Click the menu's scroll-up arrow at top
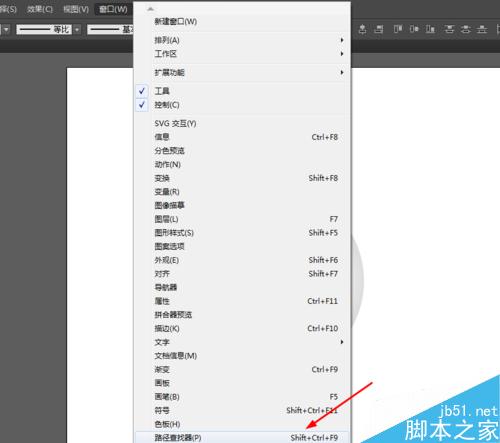 150,9
